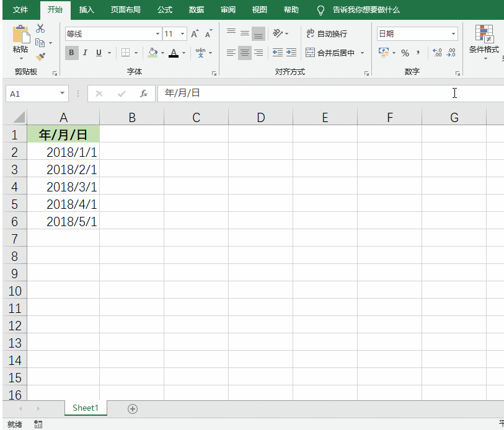
Task: Select the Format Painter brush
Action: click(x=40, y=57)
